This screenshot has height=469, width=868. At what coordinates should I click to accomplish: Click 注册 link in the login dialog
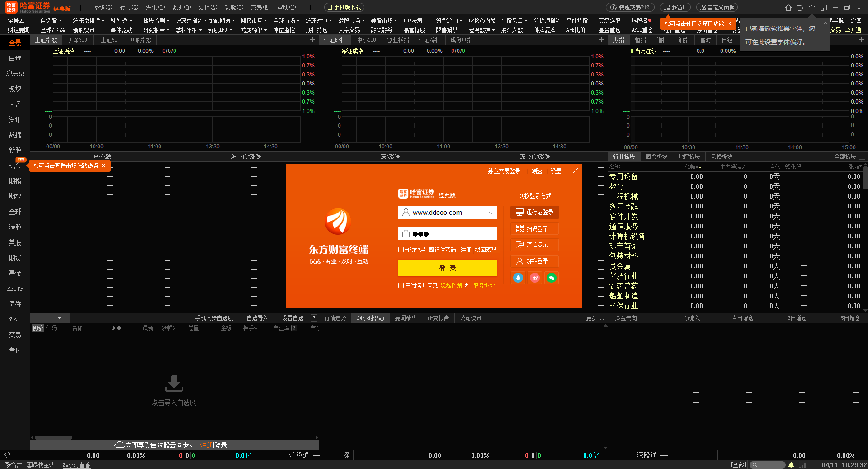click(x=466, y=250)
